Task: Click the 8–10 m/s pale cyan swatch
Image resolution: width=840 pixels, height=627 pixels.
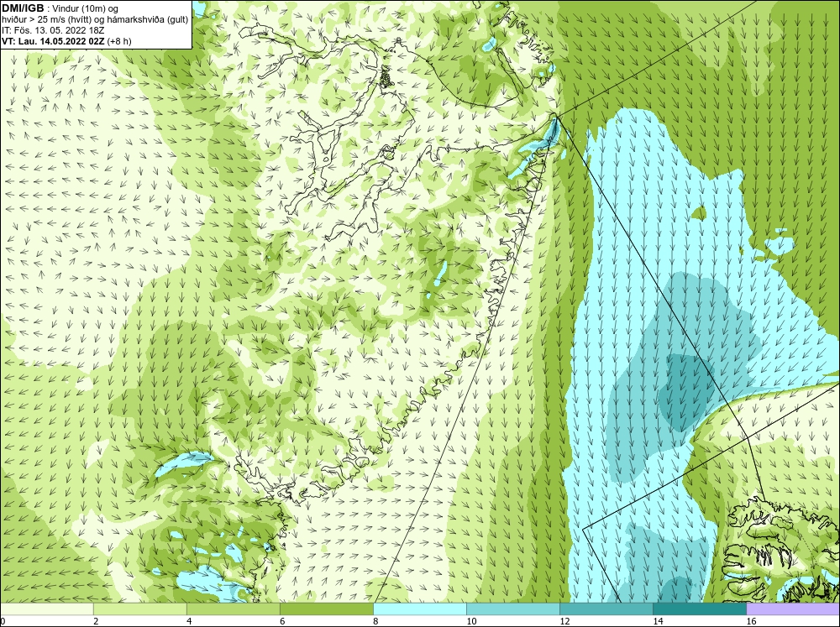Action: (420, 609)
